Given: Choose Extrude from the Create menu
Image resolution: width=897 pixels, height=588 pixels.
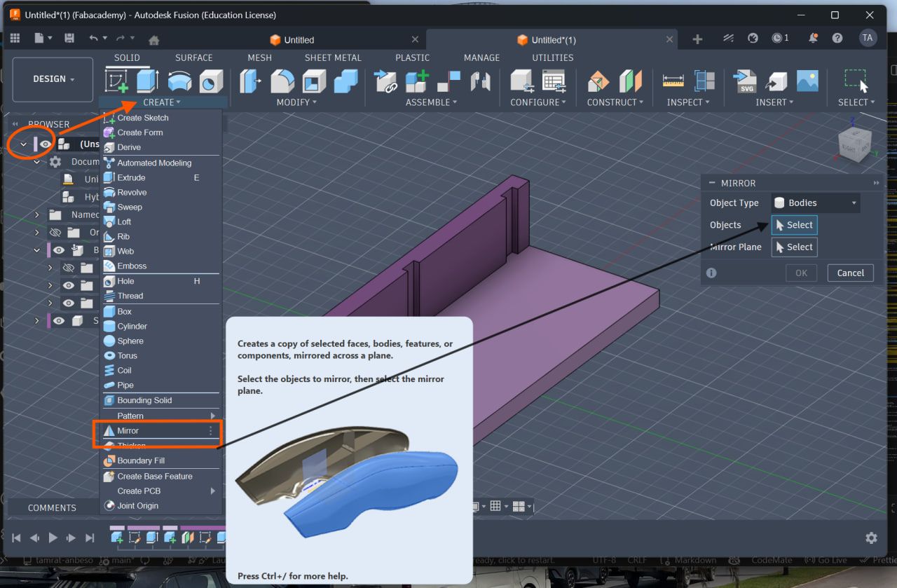Looking at the screenshot, I should click(160, 178).
